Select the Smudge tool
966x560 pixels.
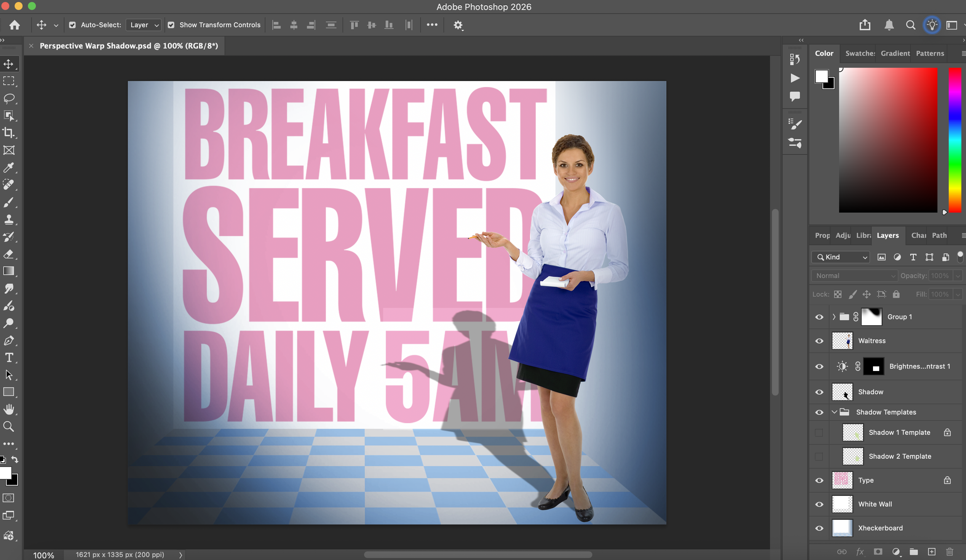(x=9, y=288)
